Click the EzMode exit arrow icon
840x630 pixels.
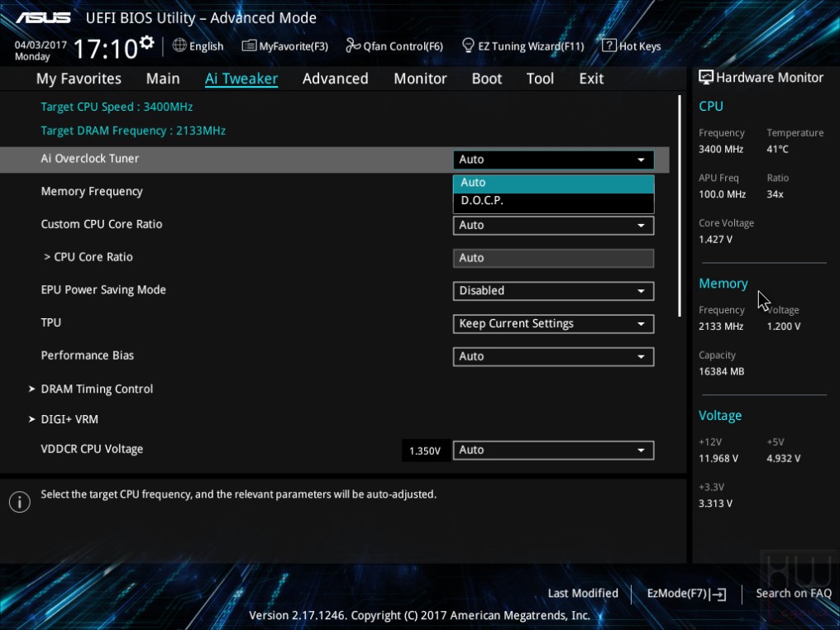[x=718, y=594]
